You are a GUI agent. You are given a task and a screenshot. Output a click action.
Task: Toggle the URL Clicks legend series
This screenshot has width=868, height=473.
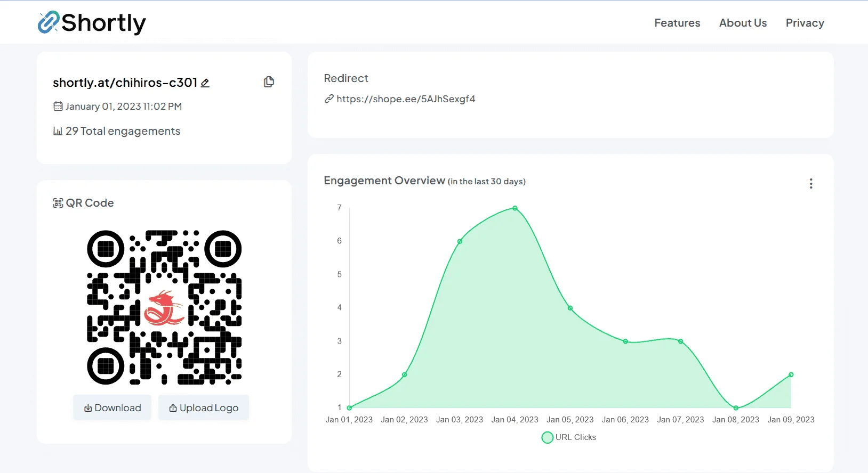569,437
